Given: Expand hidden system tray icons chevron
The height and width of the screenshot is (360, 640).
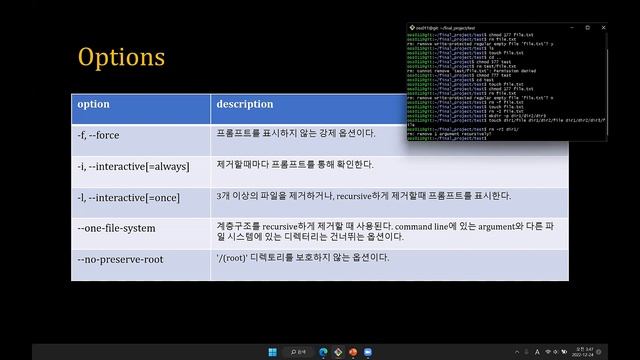Looking at the screenshot, I should coord(517,352).
